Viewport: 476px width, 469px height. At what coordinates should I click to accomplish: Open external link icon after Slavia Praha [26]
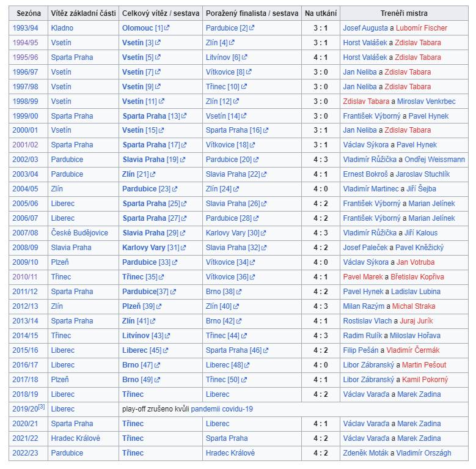[263, 204]
